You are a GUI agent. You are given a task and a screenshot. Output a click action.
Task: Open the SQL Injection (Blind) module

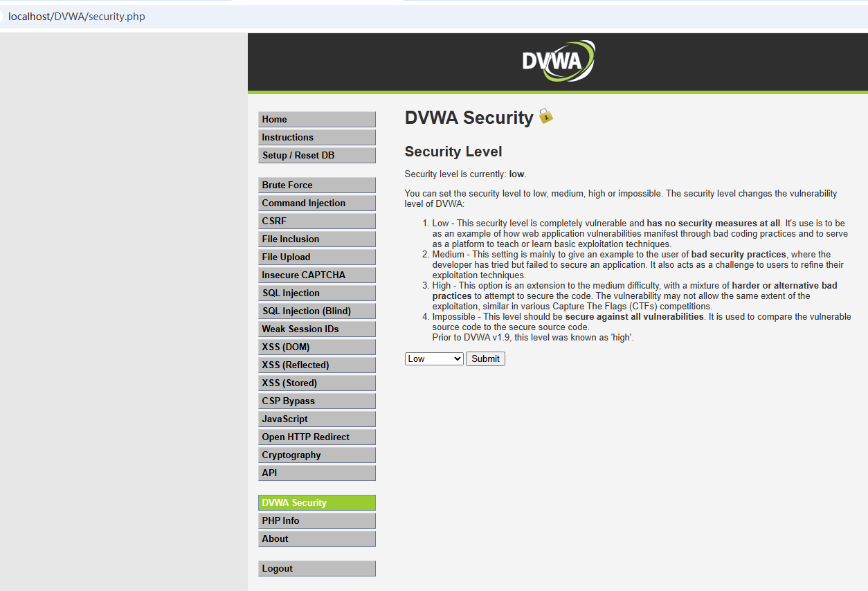coord(317,311)
